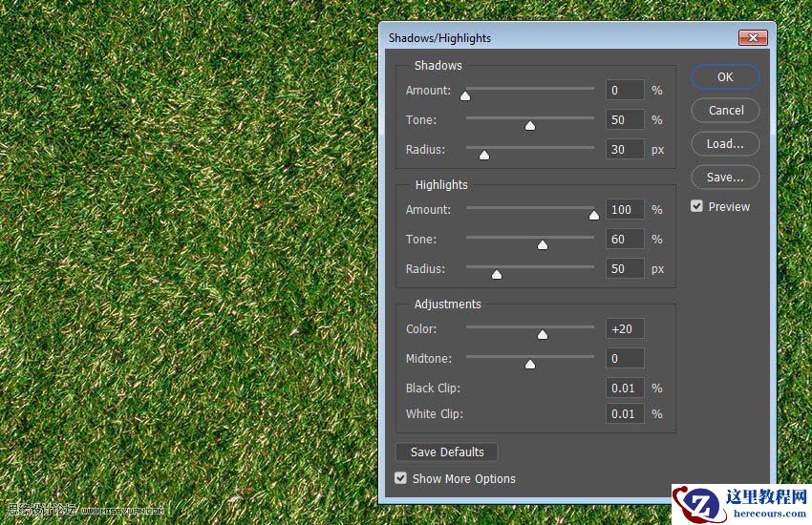
Task: Click the Shadows Amount slider handle
Action: 465,95
